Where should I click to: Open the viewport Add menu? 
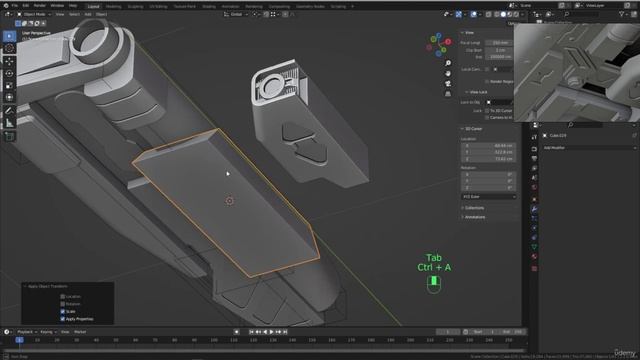(88, 14)
